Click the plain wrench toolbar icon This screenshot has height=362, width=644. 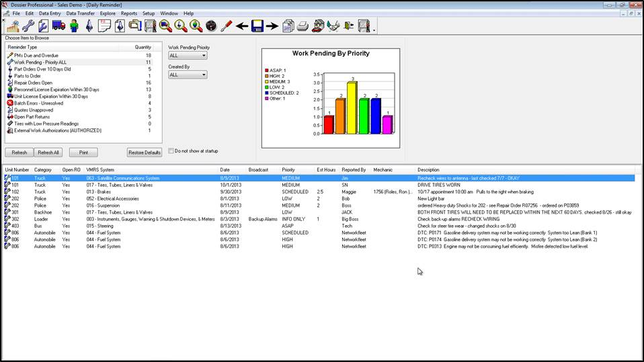click(x=28, y=26)
